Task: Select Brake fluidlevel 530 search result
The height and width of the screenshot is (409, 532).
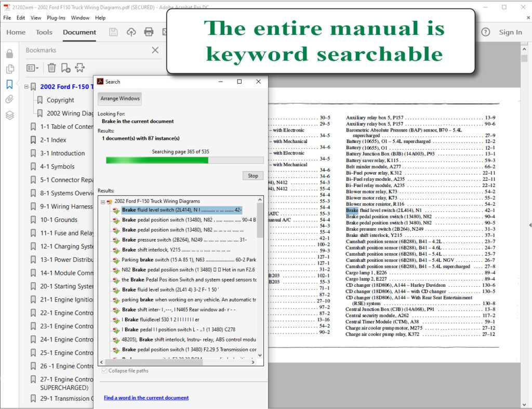Action: 161,320
